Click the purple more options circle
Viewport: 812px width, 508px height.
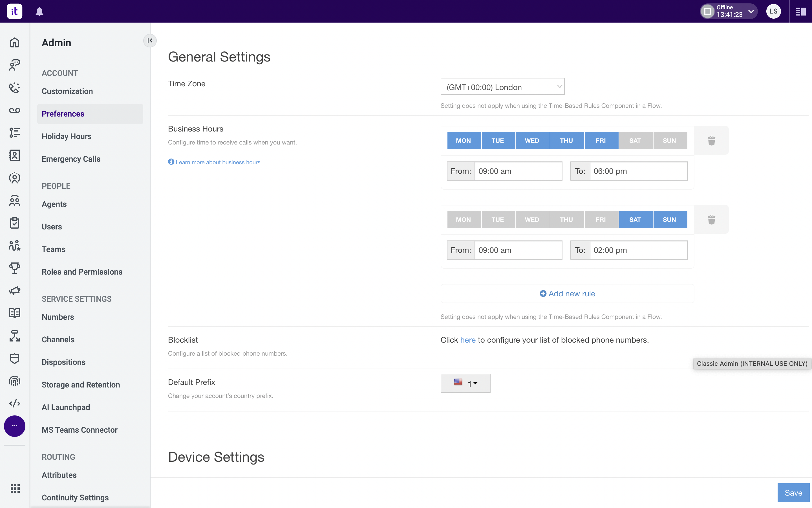(14, 426)
